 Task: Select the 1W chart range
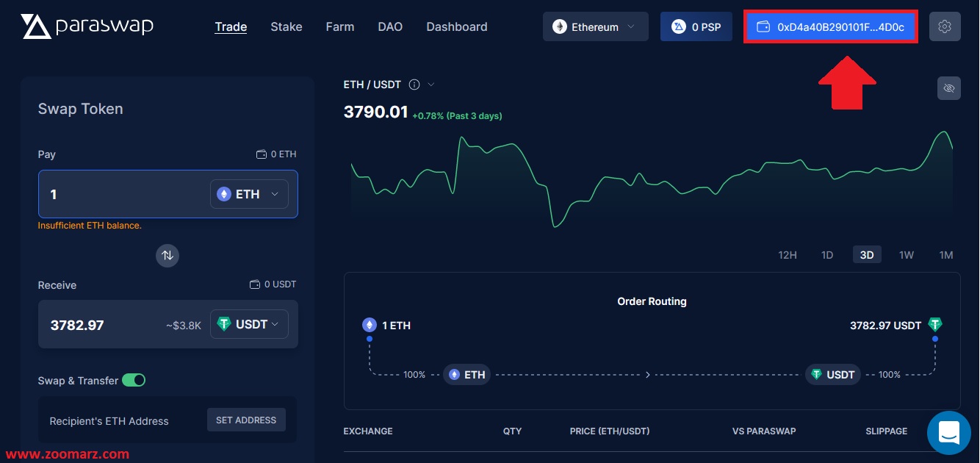[907, 255]
